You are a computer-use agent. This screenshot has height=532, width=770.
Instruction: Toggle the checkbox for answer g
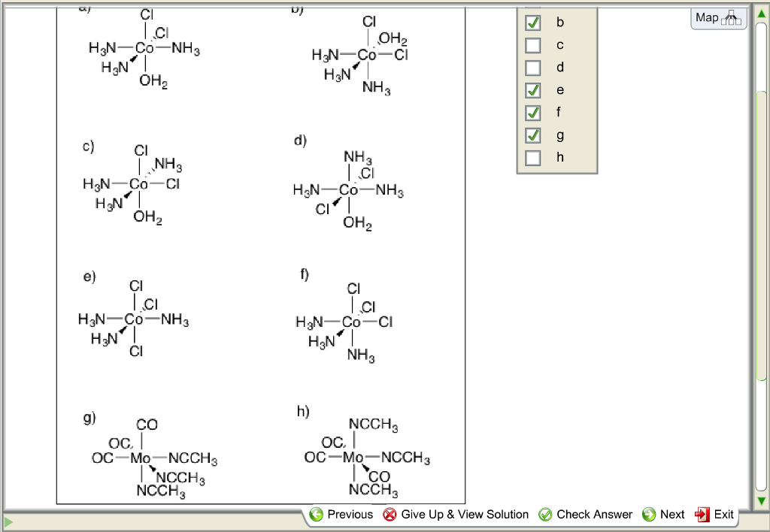point(532,135)
